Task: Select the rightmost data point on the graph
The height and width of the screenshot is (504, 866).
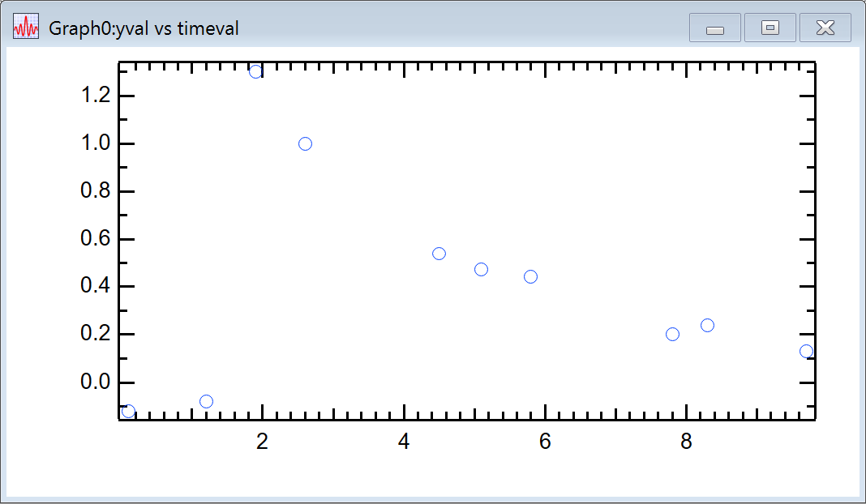Action: tap(806, 351)
